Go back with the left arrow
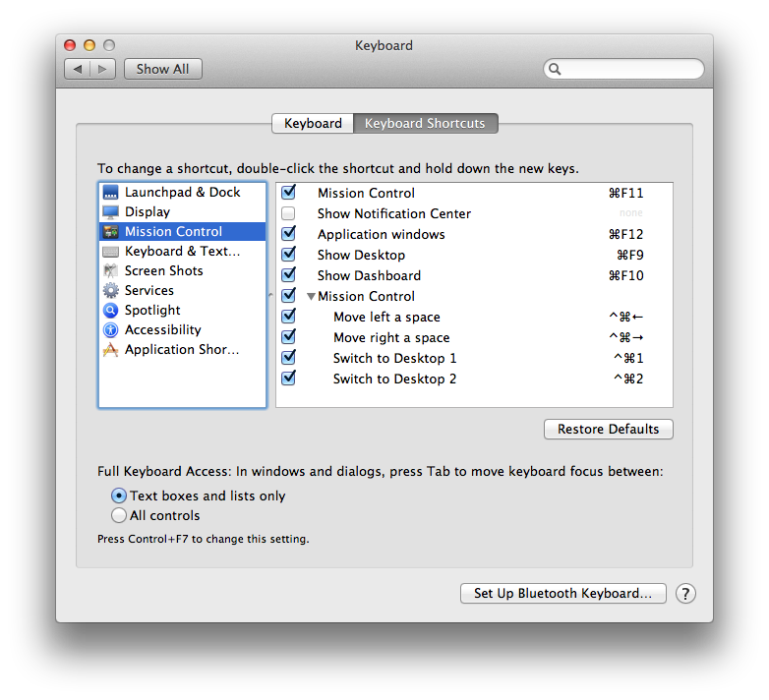769x700 pixels. 77,69
